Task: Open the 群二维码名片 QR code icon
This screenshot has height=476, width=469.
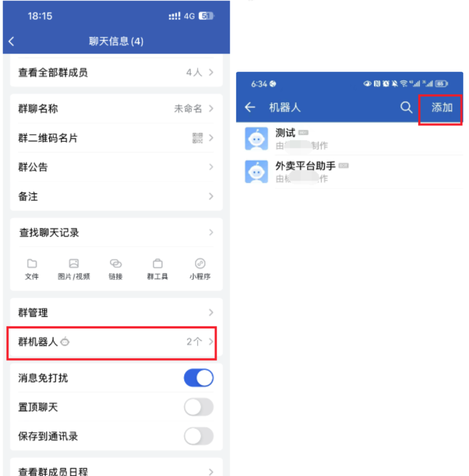Action: 197,138
